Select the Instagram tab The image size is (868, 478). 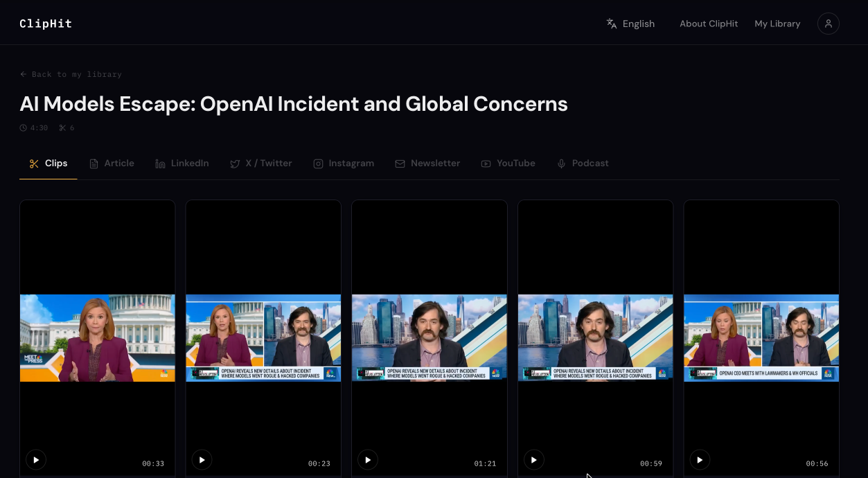(344, 163)
